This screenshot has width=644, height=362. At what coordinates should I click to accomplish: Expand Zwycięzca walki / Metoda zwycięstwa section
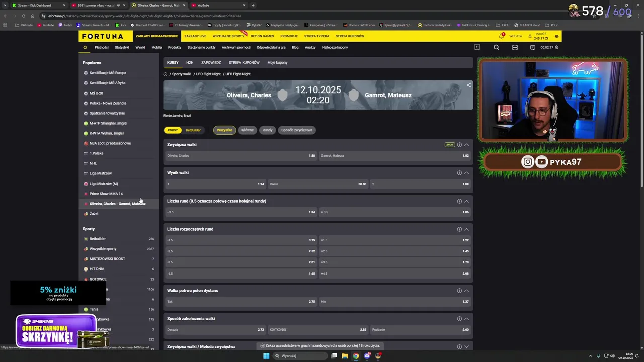[x=467, y=347]
